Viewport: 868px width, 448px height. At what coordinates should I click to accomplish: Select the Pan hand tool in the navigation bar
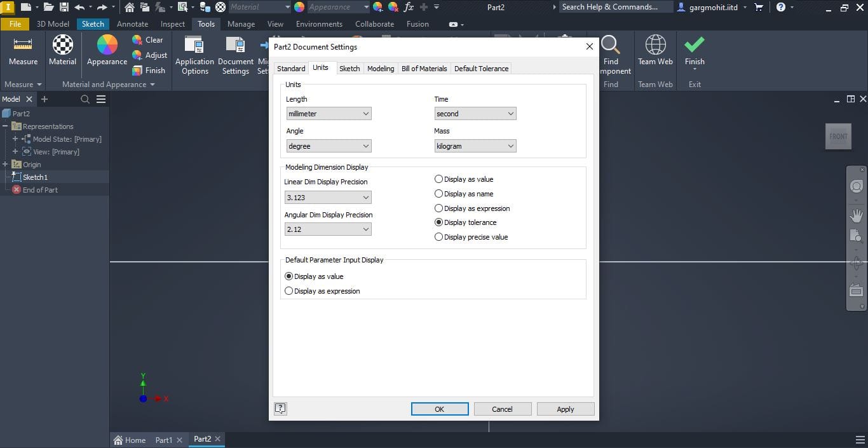click(x=857, y=215)
